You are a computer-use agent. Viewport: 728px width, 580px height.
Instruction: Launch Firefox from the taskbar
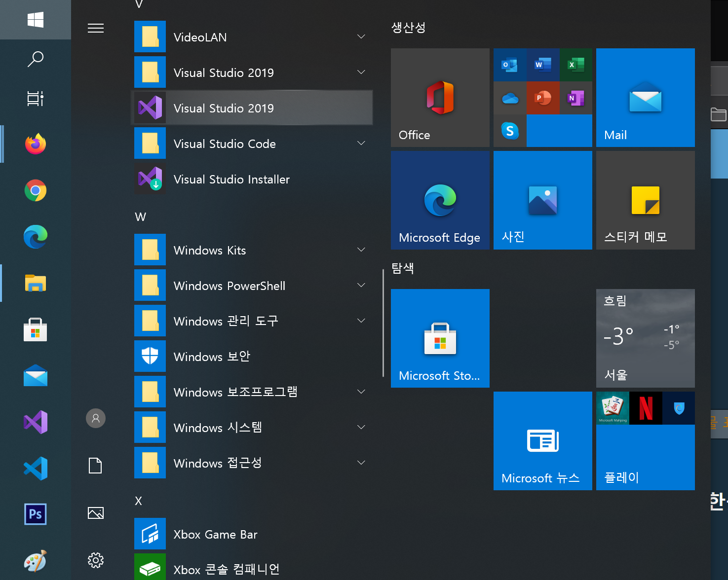(x=36, y=144)
